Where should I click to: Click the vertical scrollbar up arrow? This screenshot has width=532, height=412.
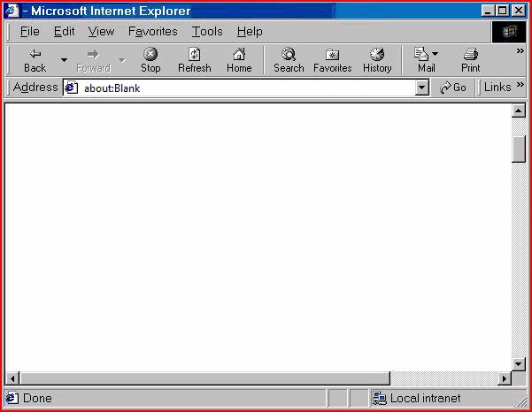(519, 111)
